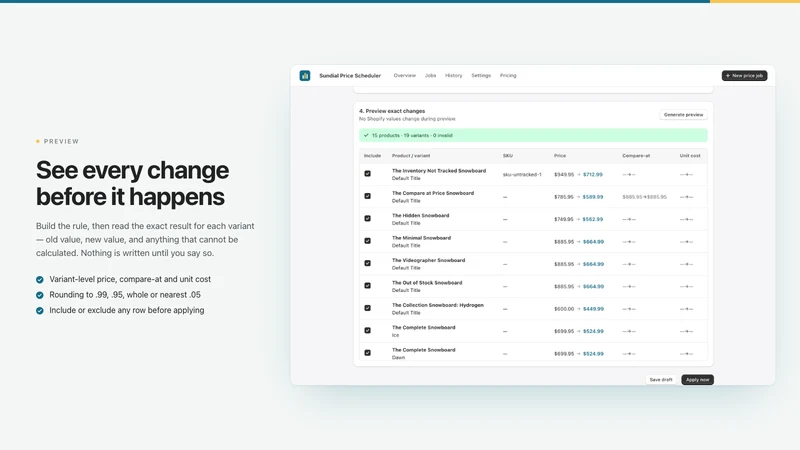The width and height of the screenshot is (800, 450).
Task: Uncheck Inventory Not Tracked Snowboard row
Action: tap(367, 173)
